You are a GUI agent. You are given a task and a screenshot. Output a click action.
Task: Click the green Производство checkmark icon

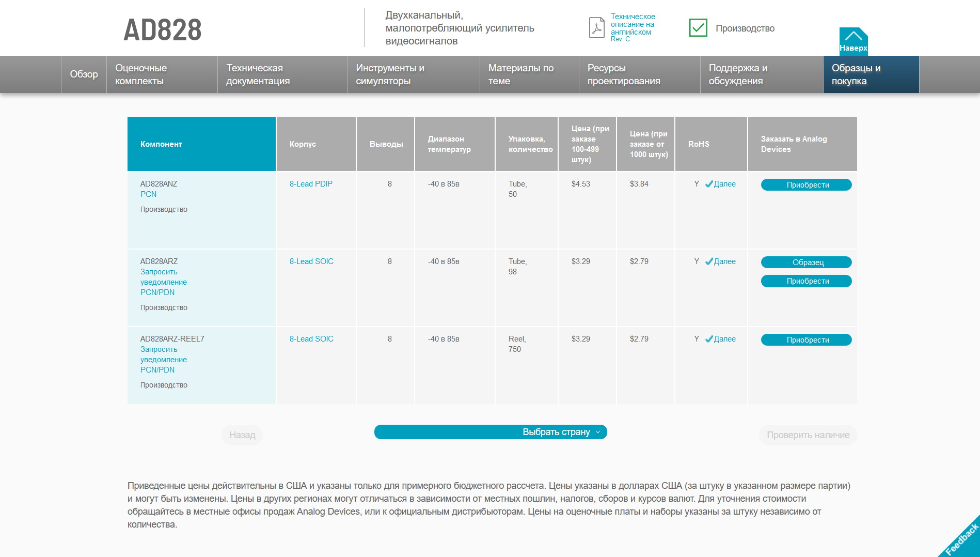pyautogui.click(x=698, y=28)
